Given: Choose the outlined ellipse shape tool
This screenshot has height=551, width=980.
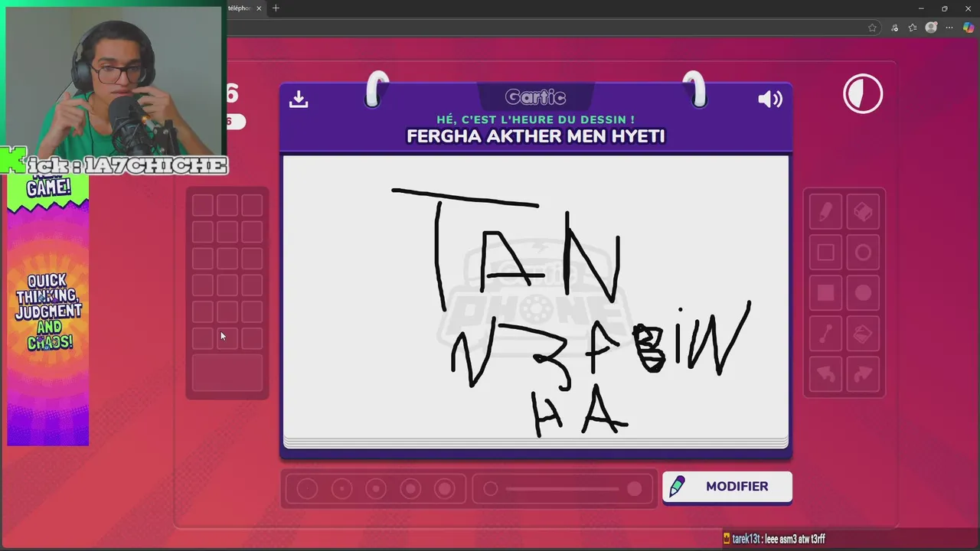Looking at the screenshot, I should point(863,253).
